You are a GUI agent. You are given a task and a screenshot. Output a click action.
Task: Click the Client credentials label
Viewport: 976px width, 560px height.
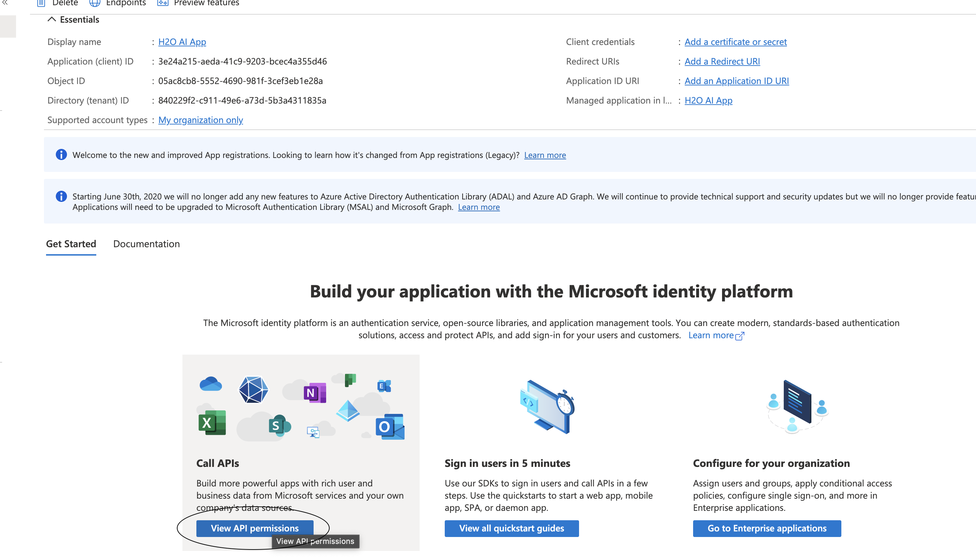600,42
